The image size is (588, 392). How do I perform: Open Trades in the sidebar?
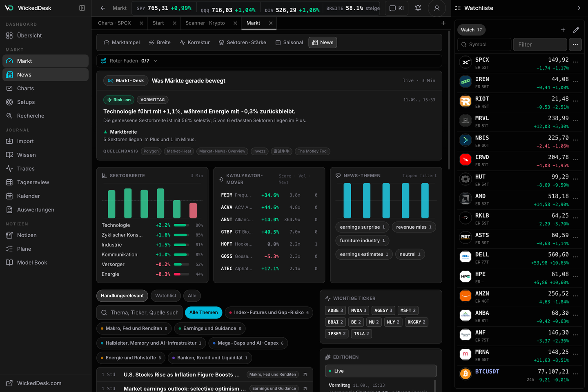click(45, 169)
